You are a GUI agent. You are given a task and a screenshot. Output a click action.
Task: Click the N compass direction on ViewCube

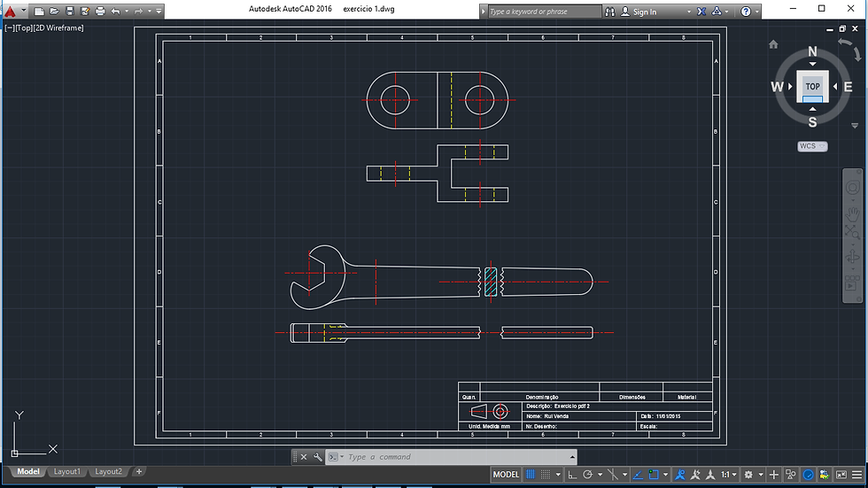(812, 51)
